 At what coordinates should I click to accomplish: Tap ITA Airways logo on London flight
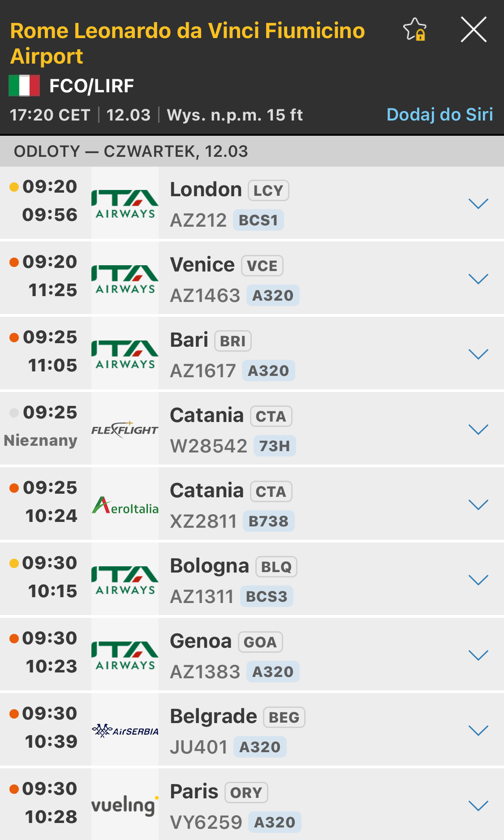(x=125, y=204)
